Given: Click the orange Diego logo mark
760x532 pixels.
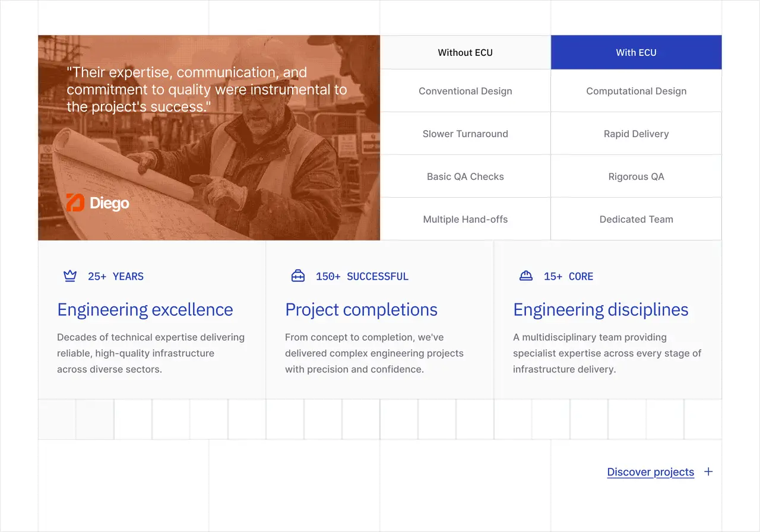Looking at the screenshot, I should tap(75, 203).
